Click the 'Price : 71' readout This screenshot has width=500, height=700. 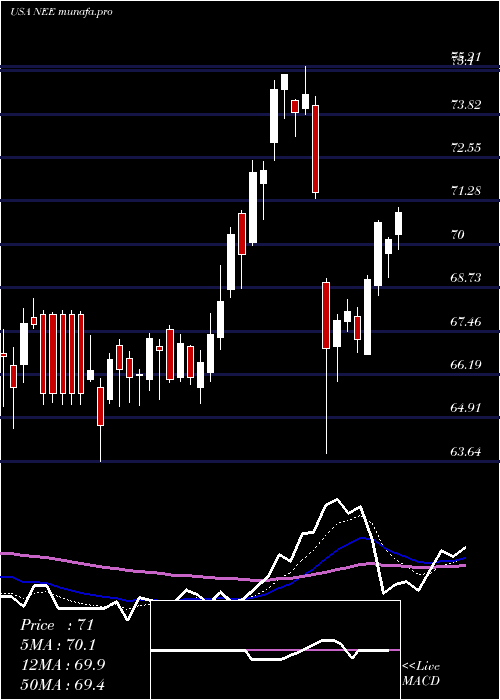pos(57,625)
